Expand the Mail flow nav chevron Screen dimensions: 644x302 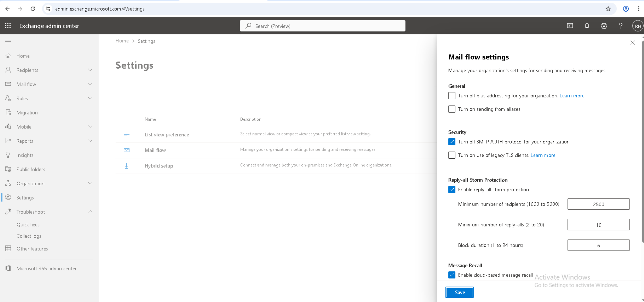90,84
